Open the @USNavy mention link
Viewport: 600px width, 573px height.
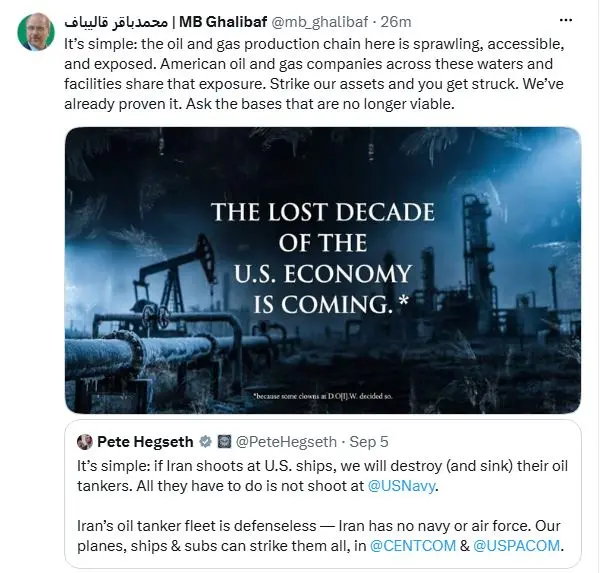(401, 486)
